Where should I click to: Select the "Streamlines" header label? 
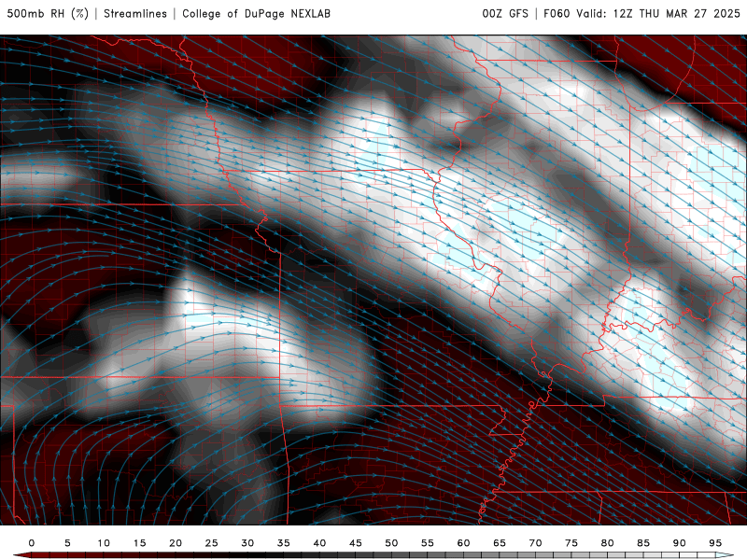coord(135,13)
